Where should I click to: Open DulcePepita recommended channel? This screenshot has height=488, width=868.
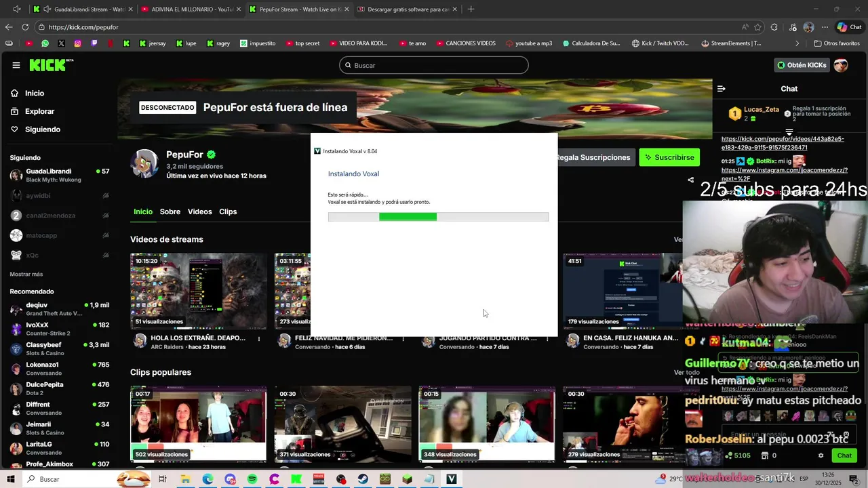(x=60, y=388)
